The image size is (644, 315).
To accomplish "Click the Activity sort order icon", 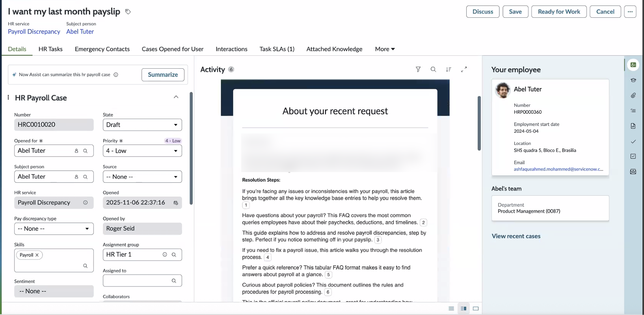I will tap(449, 69).
